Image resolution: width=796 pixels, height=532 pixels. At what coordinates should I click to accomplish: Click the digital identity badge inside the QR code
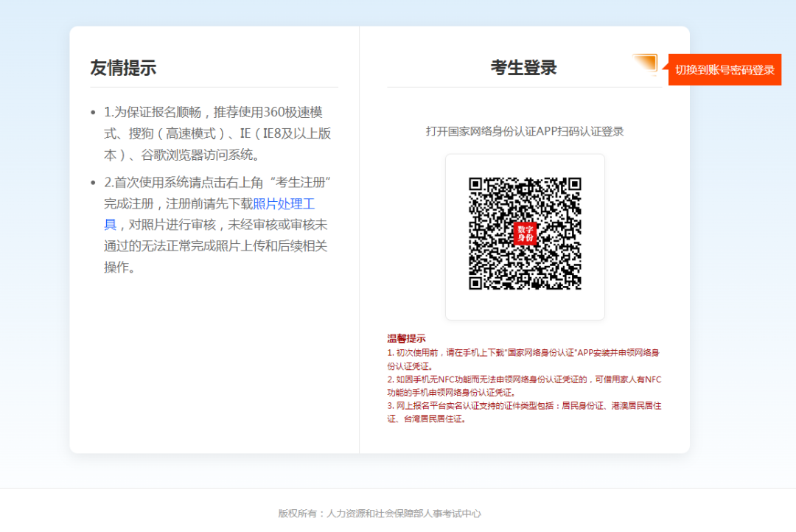[x=525, y=234]
